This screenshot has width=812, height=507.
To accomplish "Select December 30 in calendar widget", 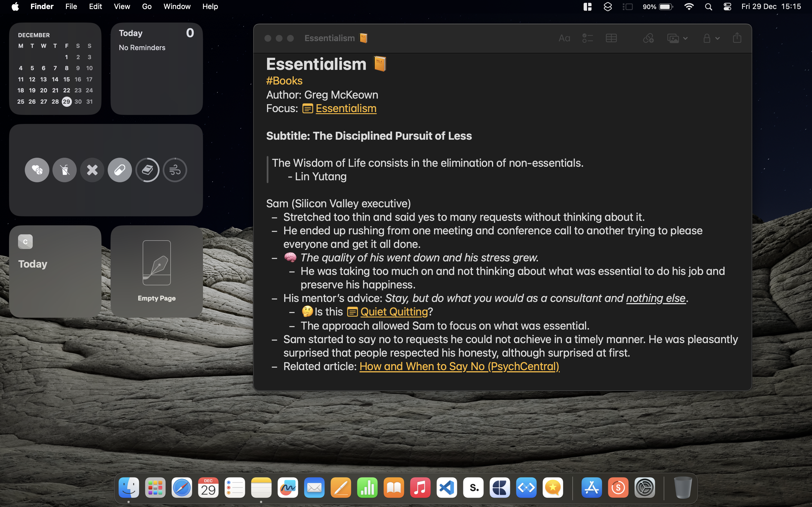I will coord(78,102).
